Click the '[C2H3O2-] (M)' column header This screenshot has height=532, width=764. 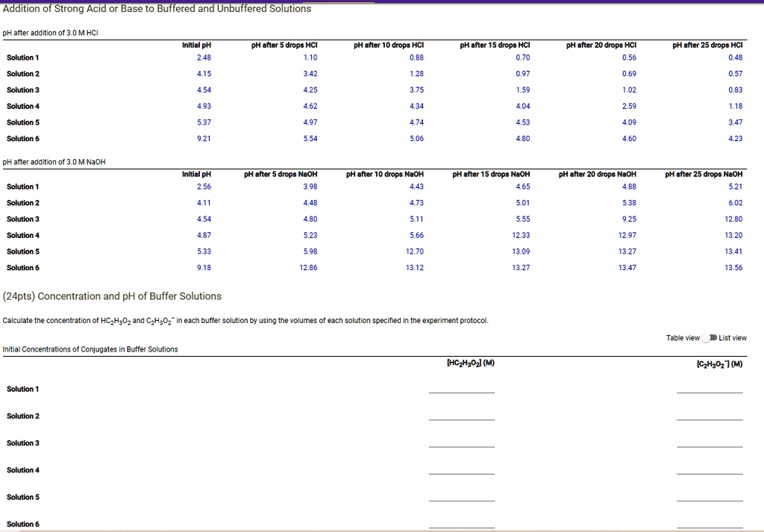[720, 363]
